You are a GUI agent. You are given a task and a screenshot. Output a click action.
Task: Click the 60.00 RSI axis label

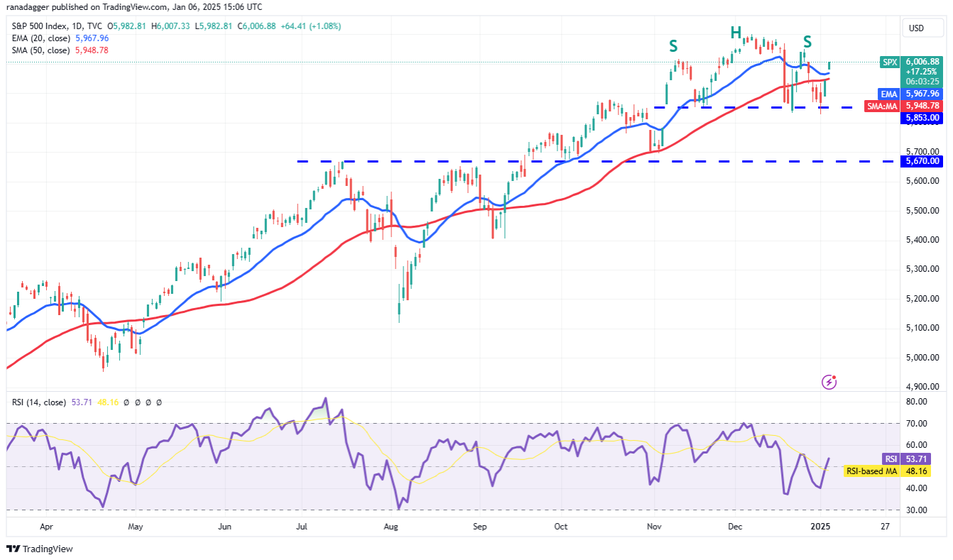pos(916,445)
